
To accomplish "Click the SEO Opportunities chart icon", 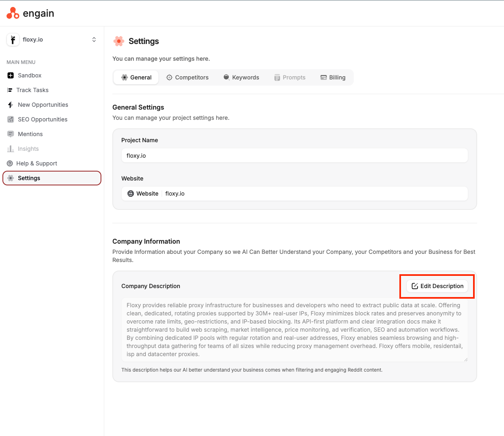I will 11,119.
